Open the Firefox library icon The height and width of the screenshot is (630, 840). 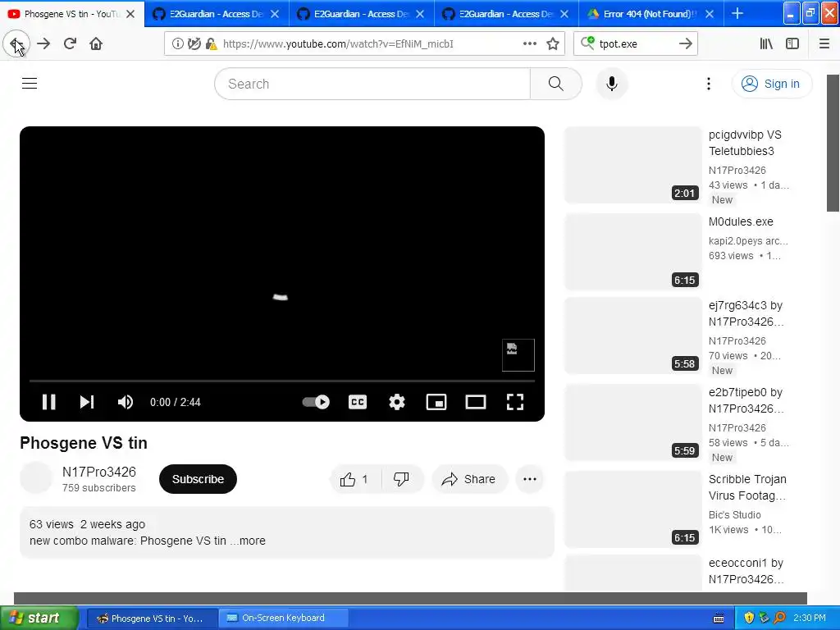click(766, 44)
